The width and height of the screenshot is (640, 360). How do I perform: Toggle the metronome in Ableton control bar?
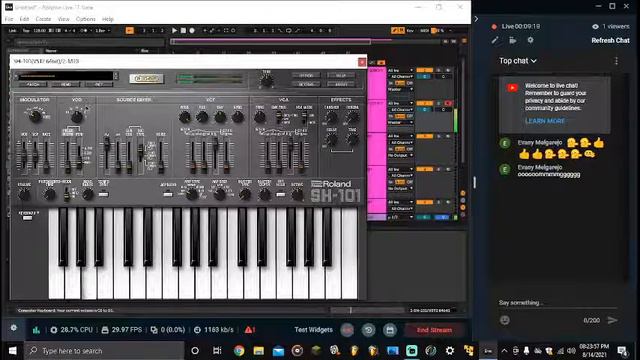coord(83,31)
